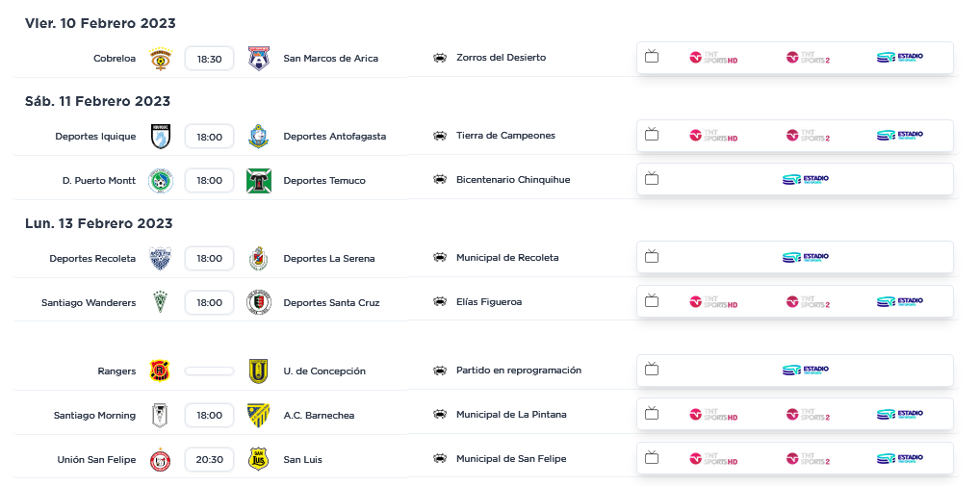Click stadium icon beside Zorros del Desierto
Viewport: 980px width, 486px height.
pyautogui.click(x=440, y=58)
